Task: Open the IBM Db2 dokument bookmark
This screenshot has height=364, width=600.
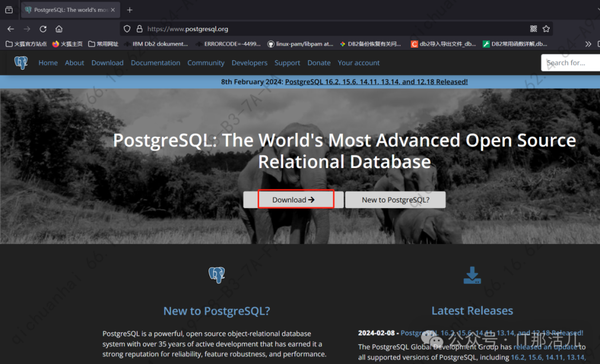Action: click(x=156, y=44)
